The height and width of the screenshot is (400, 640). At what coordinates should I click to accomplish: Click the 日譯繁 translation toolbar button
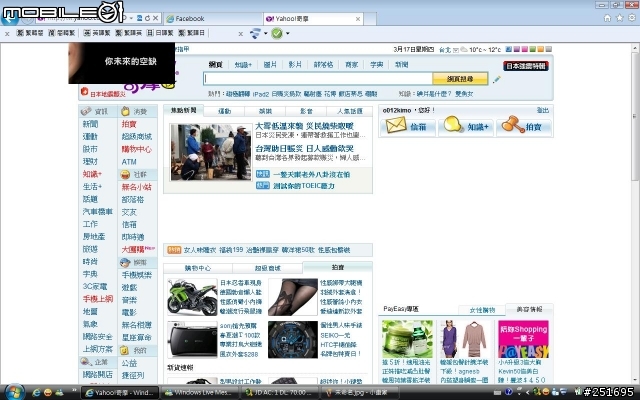click(x=160, y=33)
